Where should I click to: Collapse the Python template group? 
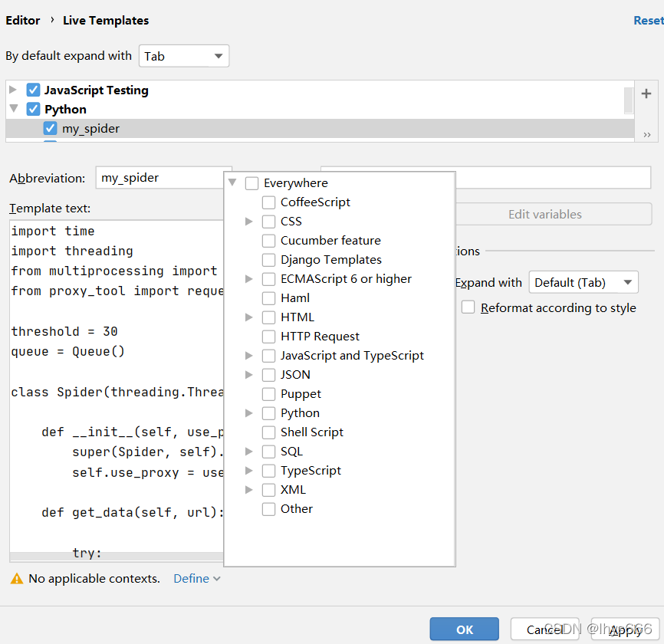click(14, 109)
